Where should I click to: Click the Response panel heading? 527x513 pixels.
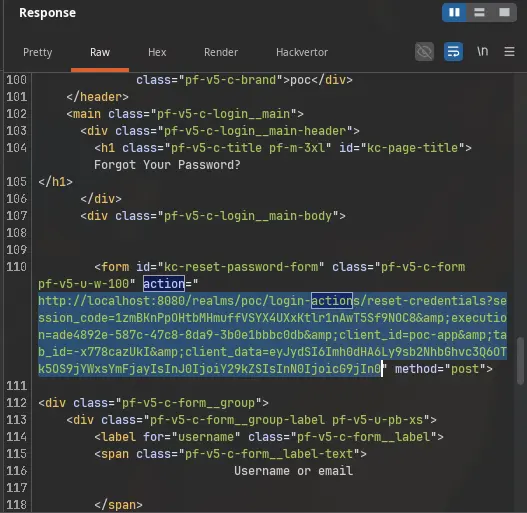tap(47, 13)
